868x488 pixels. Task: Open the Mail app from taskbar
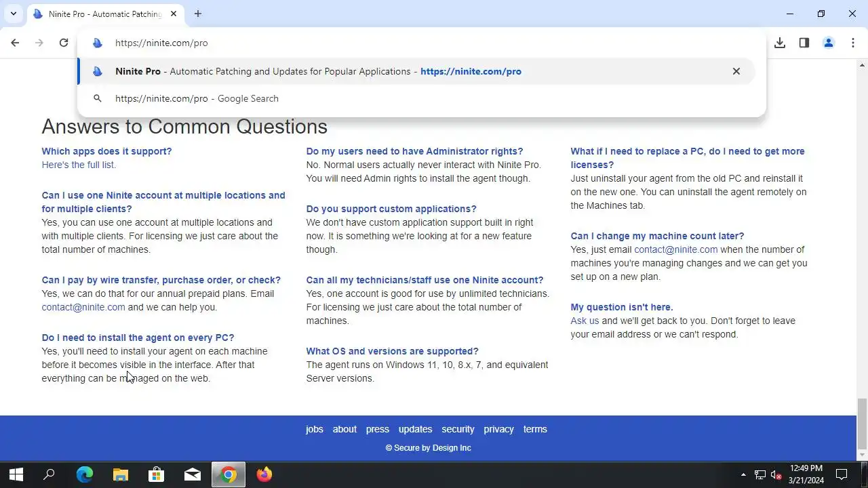click(x=193, y=474)
